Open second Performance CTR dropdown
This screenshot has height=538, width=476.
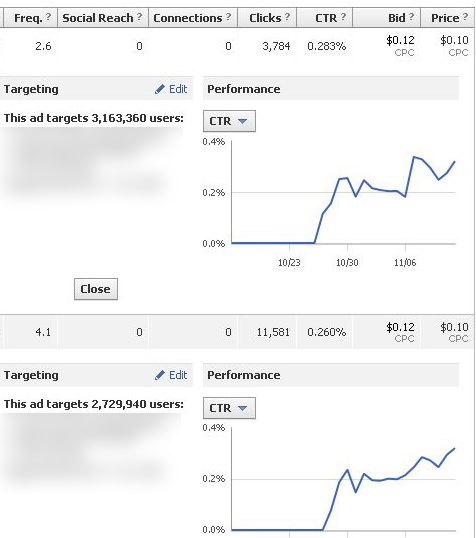[229, 408]
